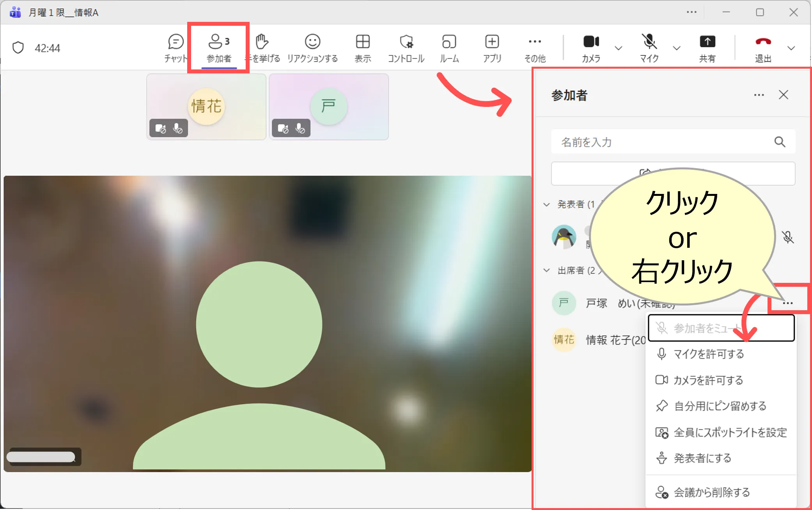
Task: Expand the camera options dropdown arrow
Action: coord(619,48)
